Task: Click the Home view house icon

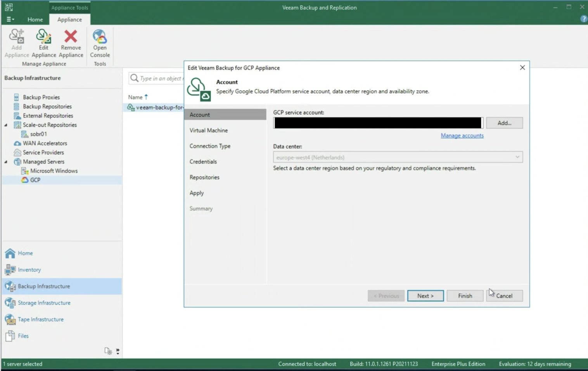Action: point(10,253)
